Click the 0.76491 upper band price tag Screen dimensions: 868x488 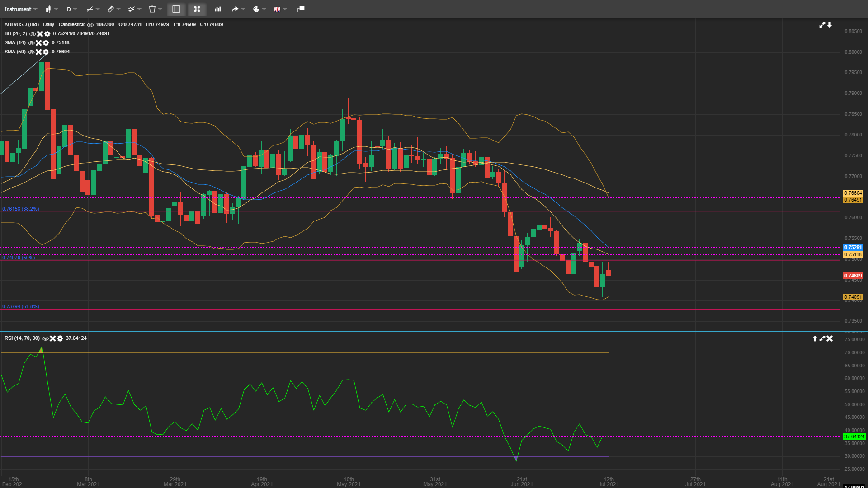pyautogui.click(x=854, y=200)
